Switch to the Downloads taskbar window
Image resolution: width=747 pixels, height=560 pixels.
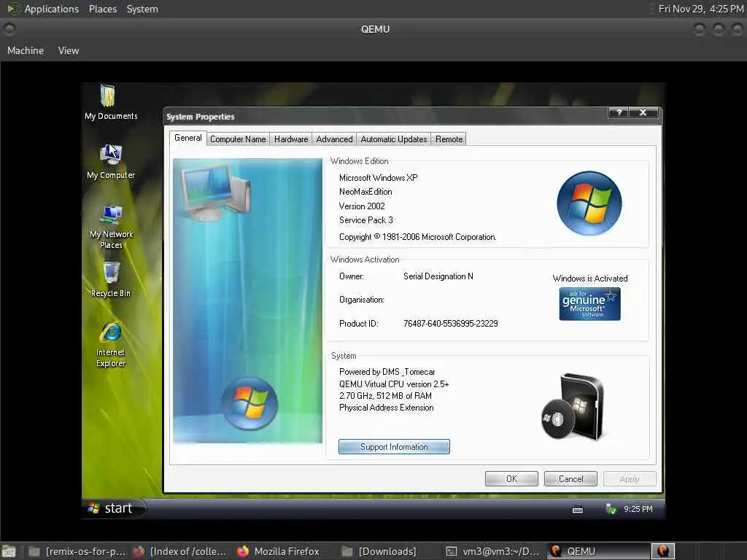pyautogui.click(x=379, y=551)
